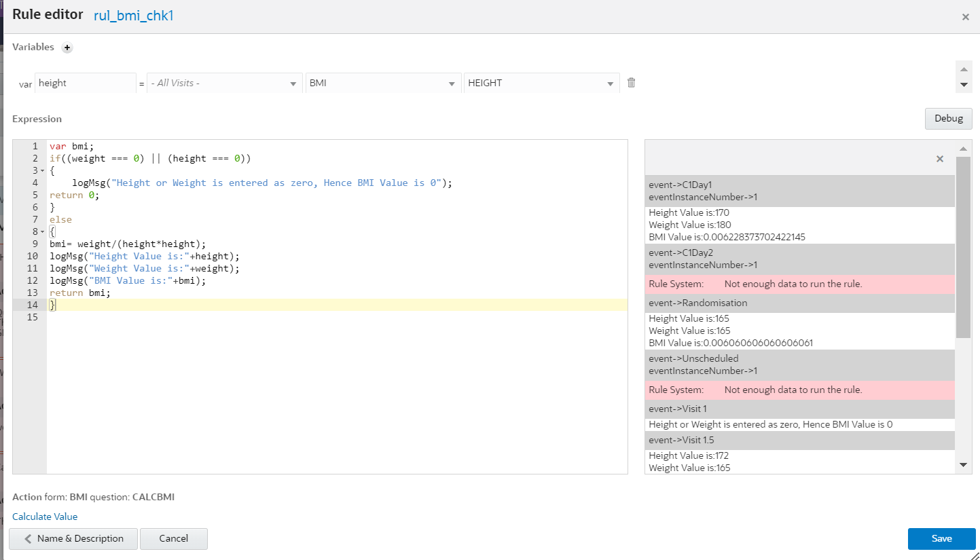
Task: Delete the height variable with trash icon
Action: click(x=632, y=83)
